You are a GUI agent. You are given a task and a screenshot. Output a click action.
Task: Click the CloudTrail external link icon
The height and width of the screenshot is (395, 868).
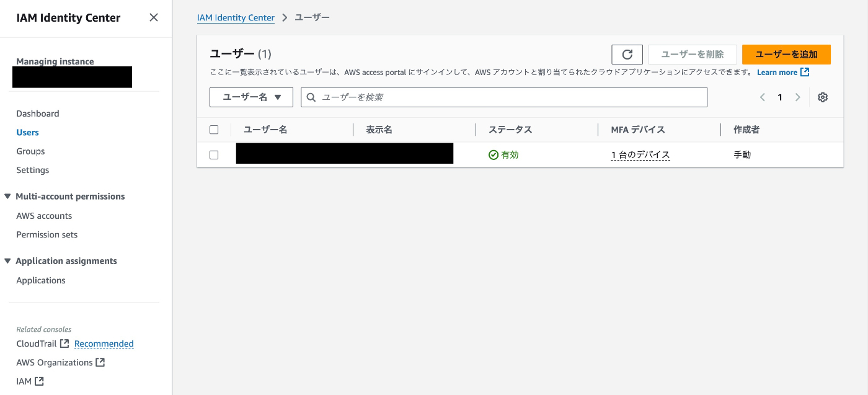click(x=64, y=344)
